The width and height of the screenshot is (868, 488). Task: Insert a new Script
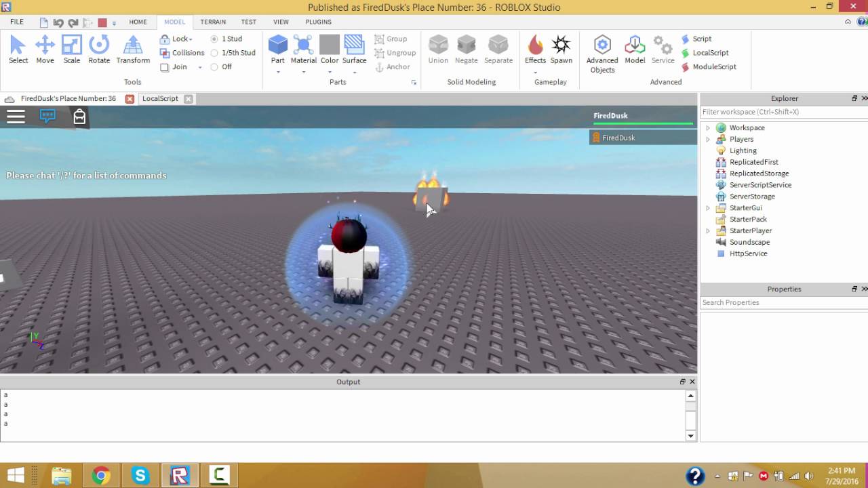click(696, 39)
